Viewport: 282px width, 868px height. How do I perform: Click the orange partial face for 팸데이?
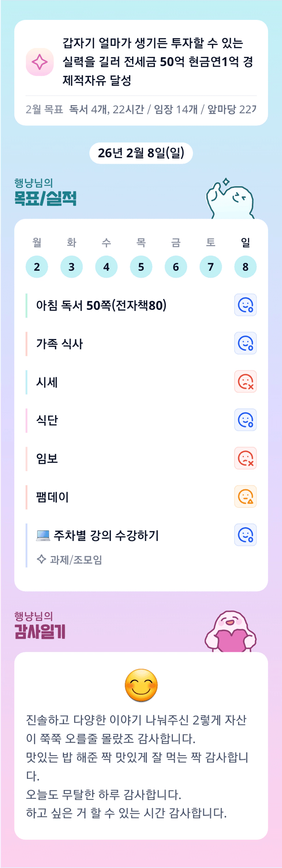(245, 497)
